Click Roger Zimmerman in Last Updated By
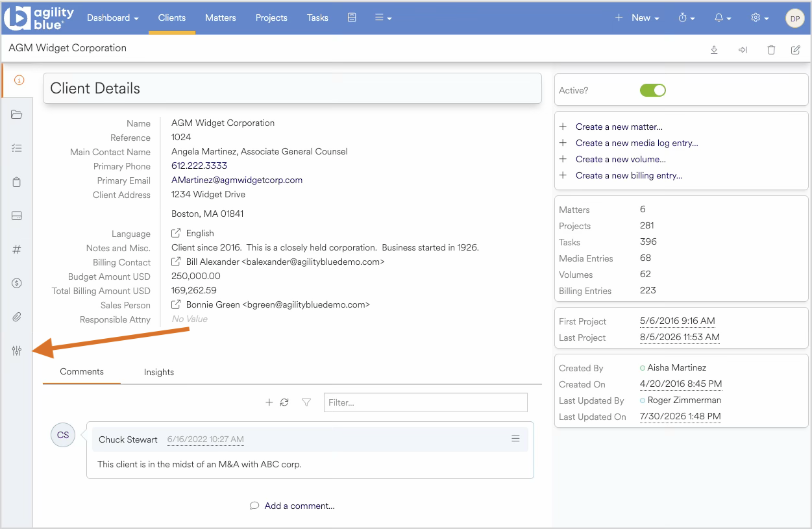This screenshot has height=529, width=812. 684,400
